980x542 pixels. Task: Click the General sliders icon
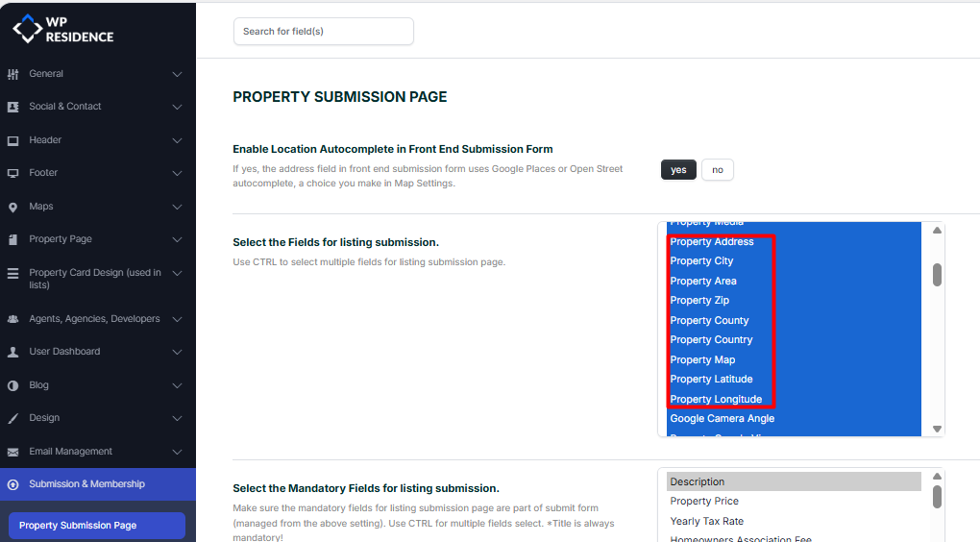[12, 74]
